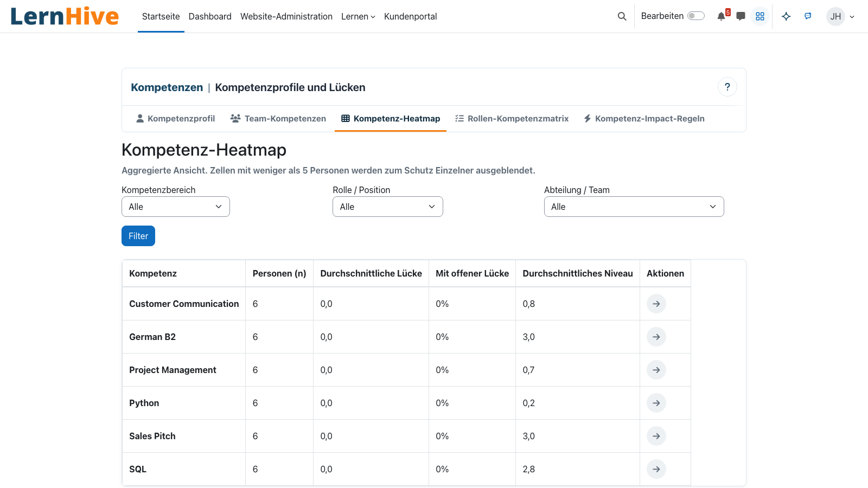This screenshot has height=488, width=868.
Task: Open the JH user menu
Action: (840, 16)
